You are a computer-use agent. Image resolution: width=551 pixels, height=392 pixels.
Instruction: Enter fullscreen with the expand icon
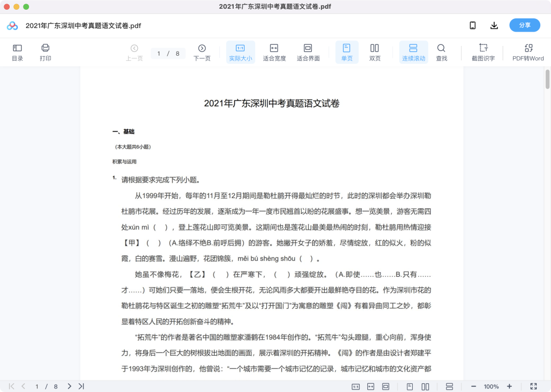pyautogui.click(x=534, y=386)
